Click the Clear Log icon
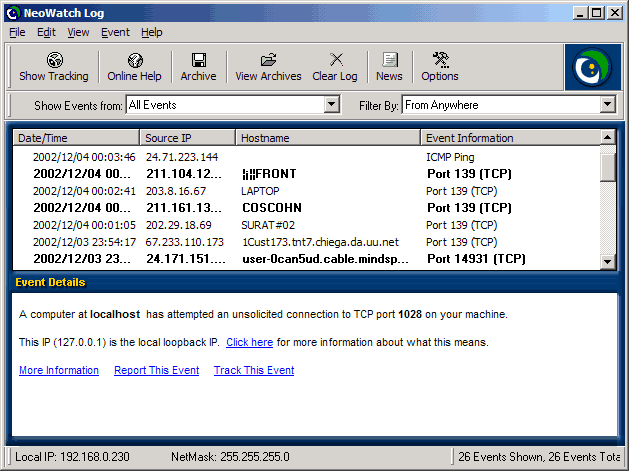Viewport: 629px width, 471px height. (x=335, y=61)
